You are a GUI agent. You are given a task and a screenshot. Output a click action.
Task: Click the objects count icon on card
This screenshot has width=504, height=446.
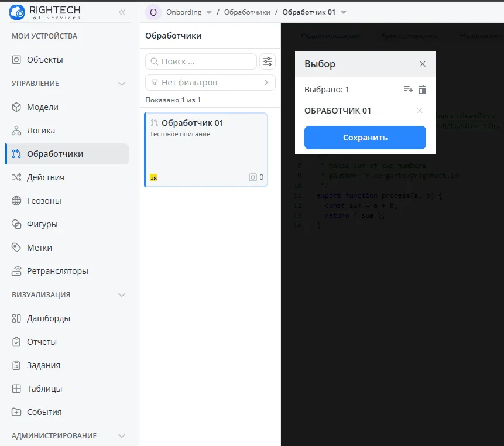pos(253,177)
